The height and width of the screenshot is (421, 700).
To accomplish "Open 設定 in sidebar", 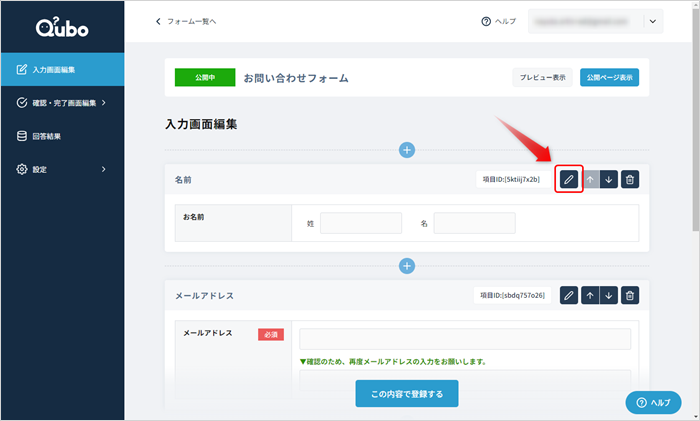I will [x=62, y=169].
